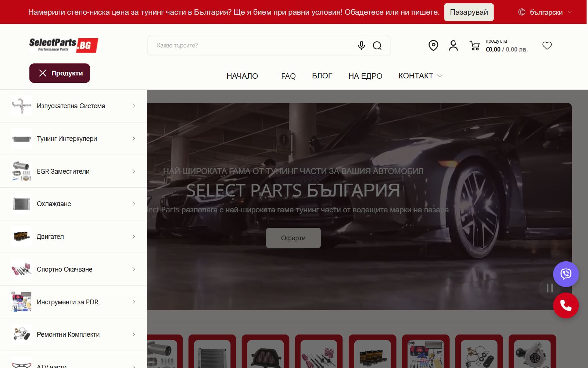Open the store location pin icon
Screen dimensions: 588x368
(x=433, y=46)
